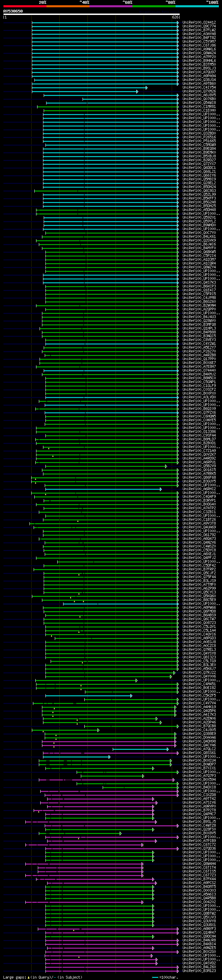
Task: Click the white AV530650 query bar
Action: tap(92, 14)
